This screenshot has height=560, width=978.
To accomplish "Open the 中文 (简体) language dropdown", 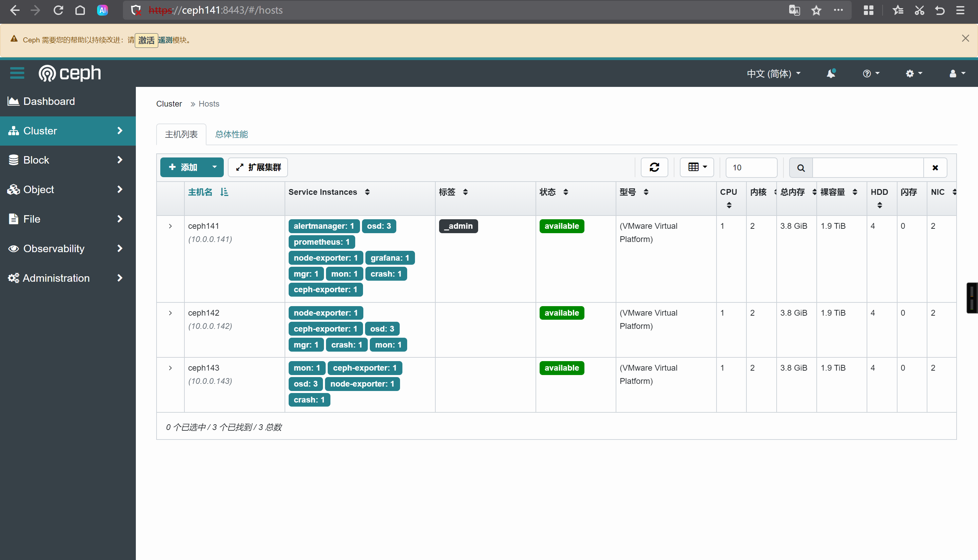I will point(773,73).
